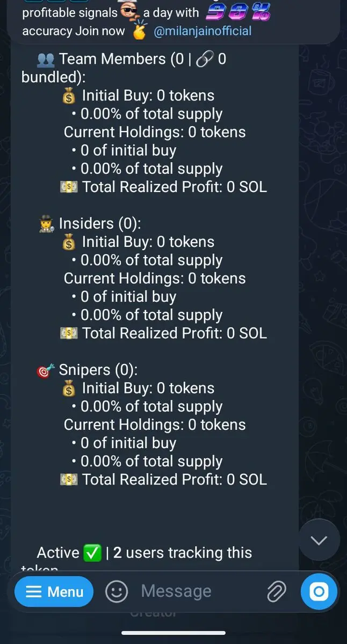
Task: Tap money bag icon under Team Members
Action: point(69,96)
